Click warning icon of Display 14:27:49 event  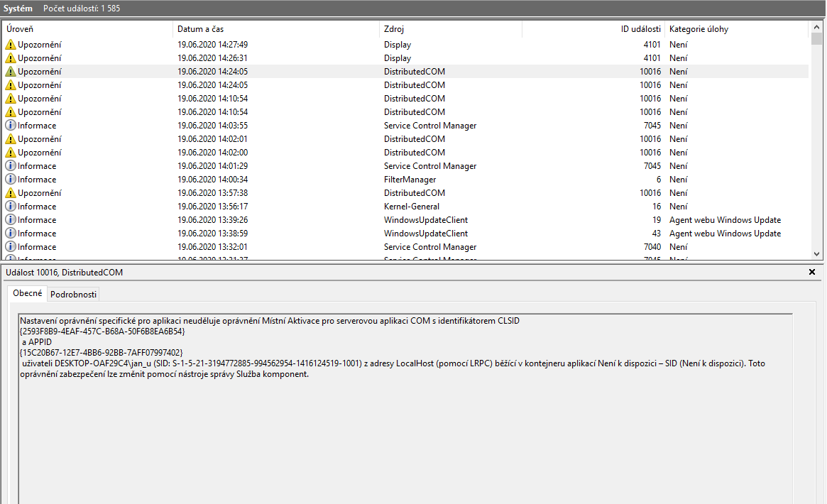[10, 45]
